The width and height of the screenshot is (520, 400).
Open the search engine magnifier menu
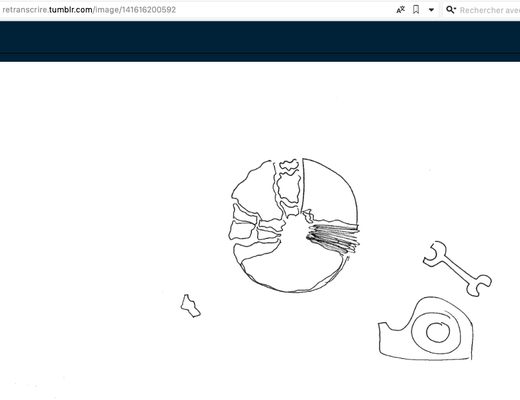pos(451,10)
